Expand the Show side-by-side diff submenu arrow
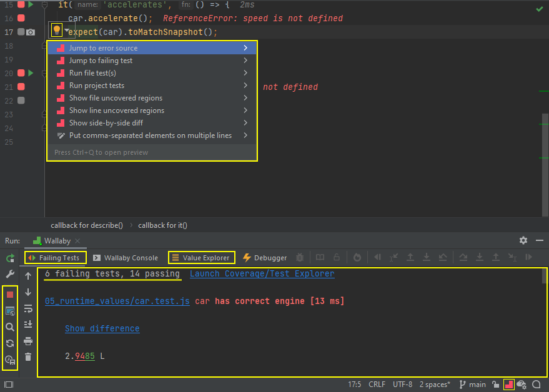This screenshot has height=392, width=549. 245,123
